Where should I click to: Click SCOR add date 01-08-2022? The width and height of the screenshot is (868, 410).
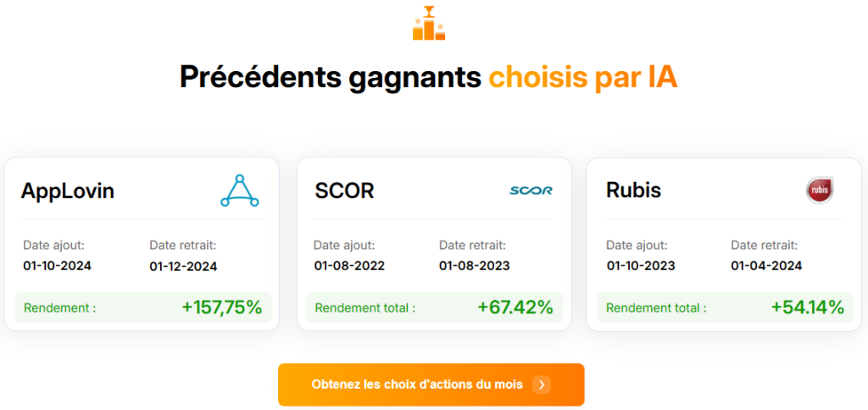tap(349, 266)
